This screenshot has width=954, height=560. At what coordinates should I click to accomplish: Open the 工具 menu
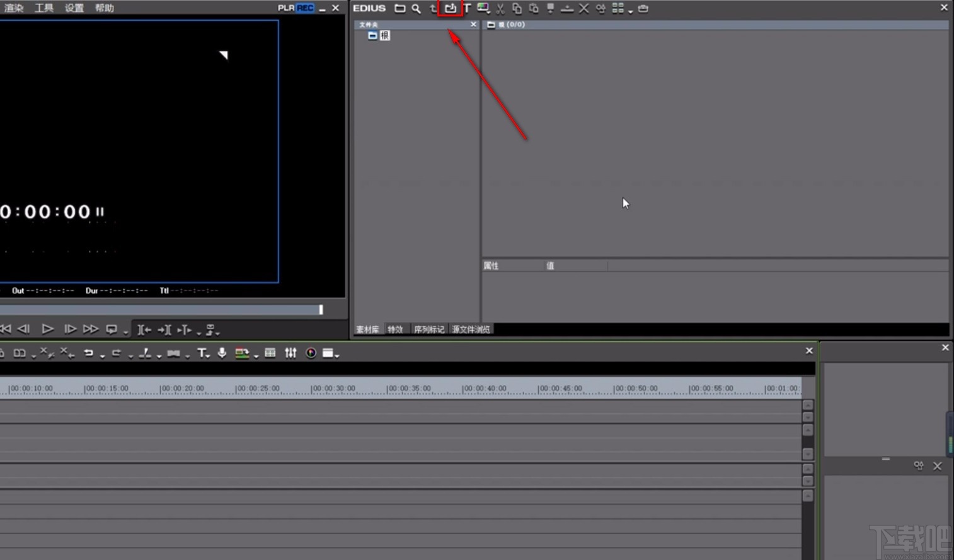pyautogui.click(x=44, y=8)
